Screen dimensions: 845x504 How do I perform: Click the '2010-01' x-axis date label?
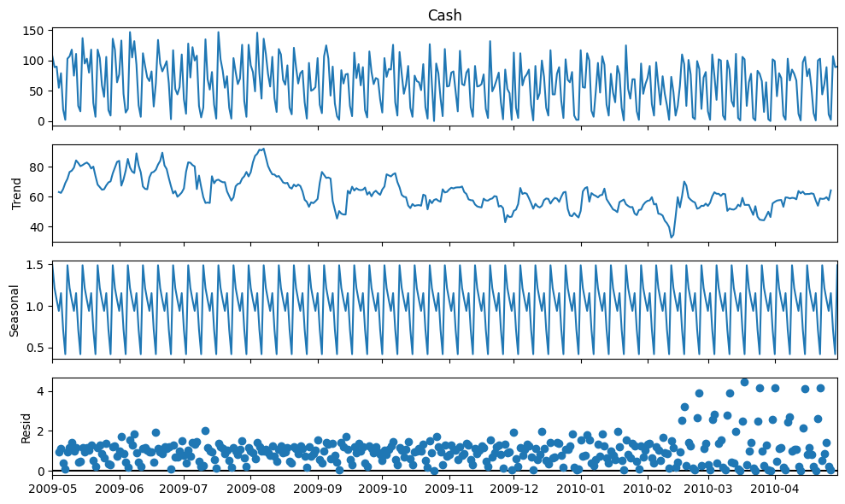(x=581, y=489)
